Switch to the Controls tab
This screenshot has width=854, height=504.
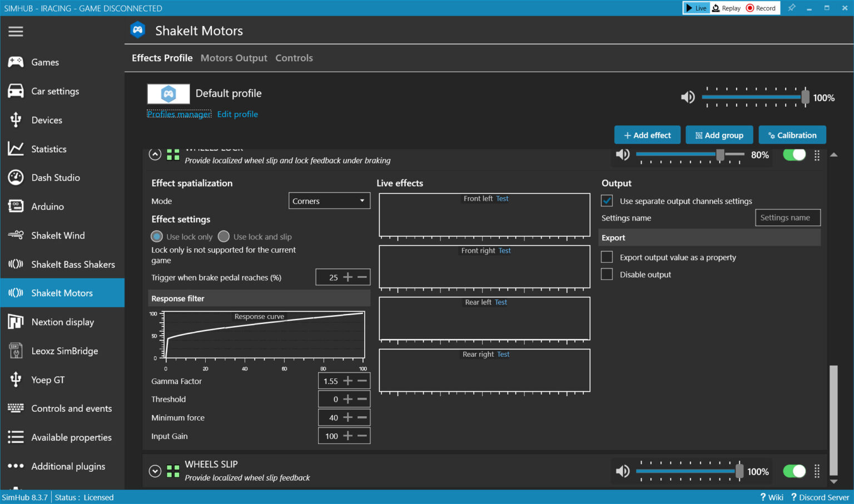coord(294,58)
